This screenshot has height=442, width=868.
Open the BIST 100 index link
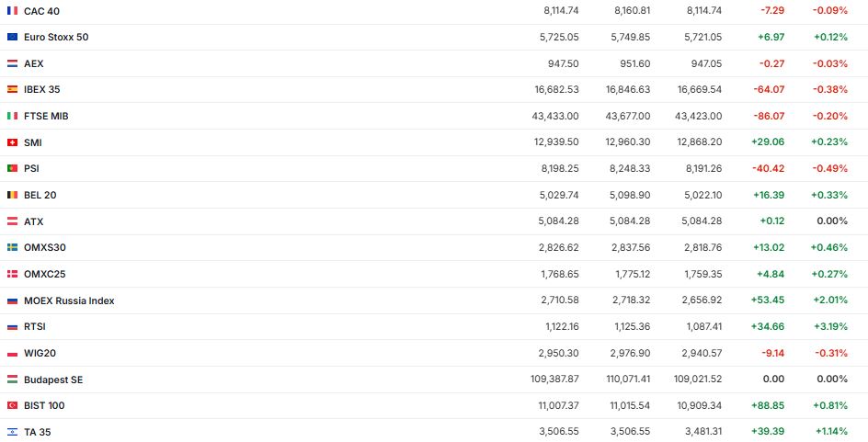(44, 405)
